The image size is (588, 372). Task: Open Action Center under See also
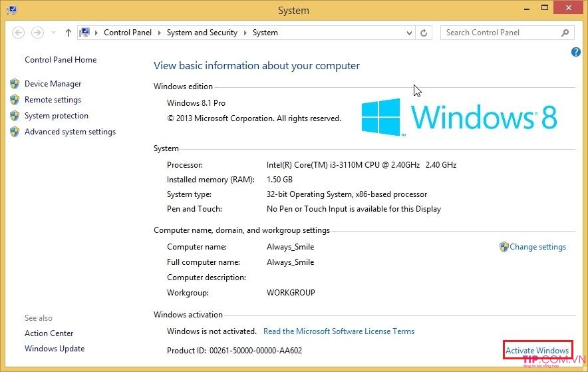pyautogui.click(x=49, y=333)
